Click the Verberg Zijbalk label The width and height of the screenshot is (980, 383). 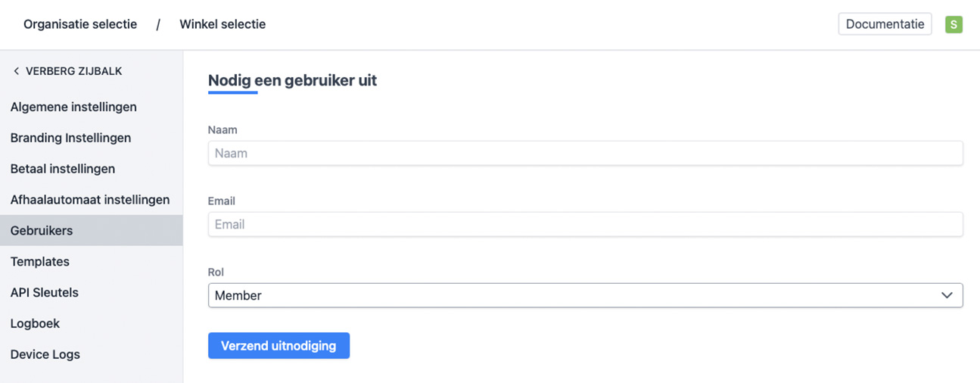point(73,71)
